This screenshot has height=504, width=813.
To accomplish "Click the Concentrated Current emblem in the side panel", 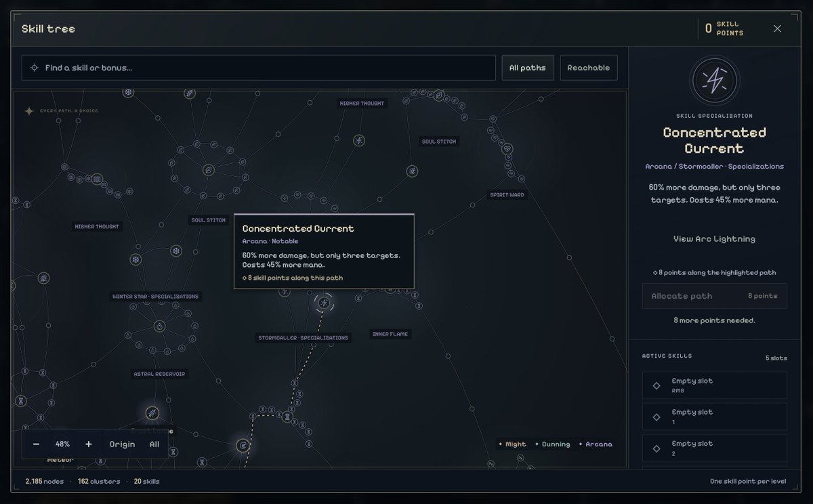I will [714, 81].
